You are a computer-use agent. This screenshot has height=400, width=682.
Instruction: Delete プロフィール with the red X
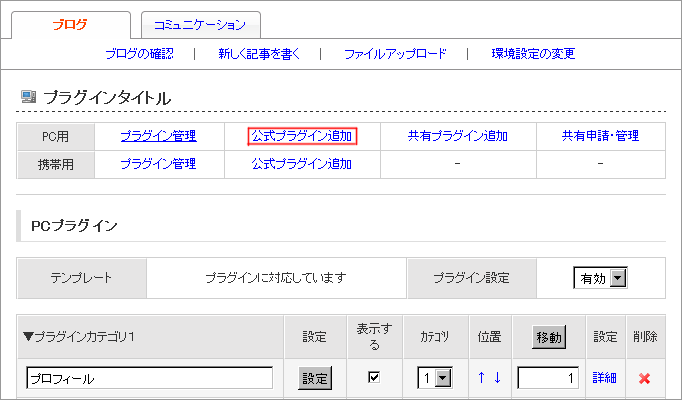645,379
